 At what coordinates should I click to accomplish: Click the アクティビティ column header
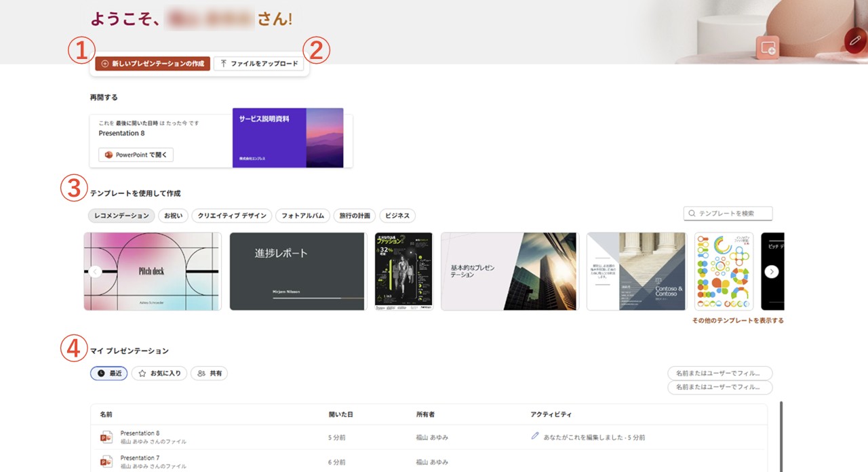coord(551,414)
